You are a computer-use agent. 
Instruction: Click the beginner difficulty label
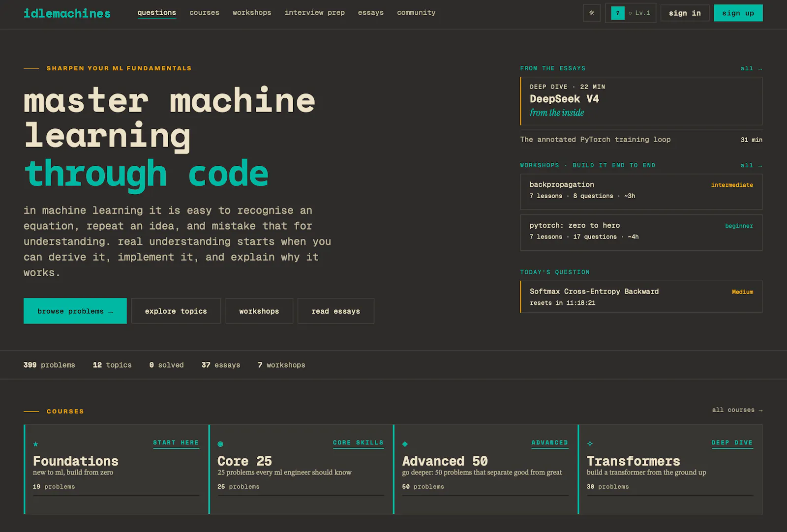739,226
